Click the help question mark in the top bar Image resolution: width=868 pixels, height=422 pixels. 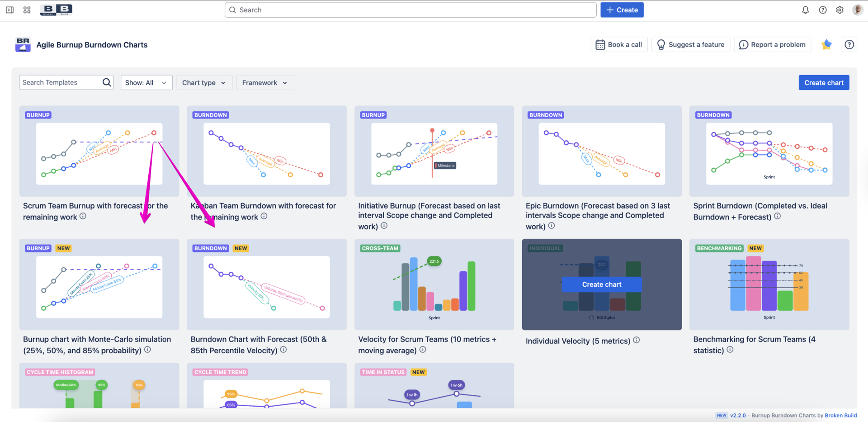tap(823, 9)
